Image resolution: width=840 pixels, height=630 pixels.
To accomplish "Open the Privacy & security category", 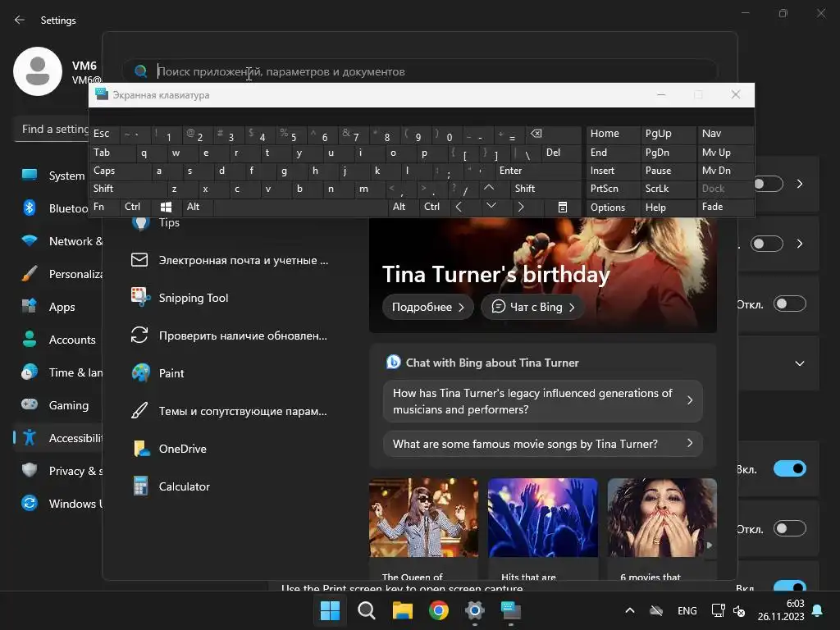I will click(58, 471).
